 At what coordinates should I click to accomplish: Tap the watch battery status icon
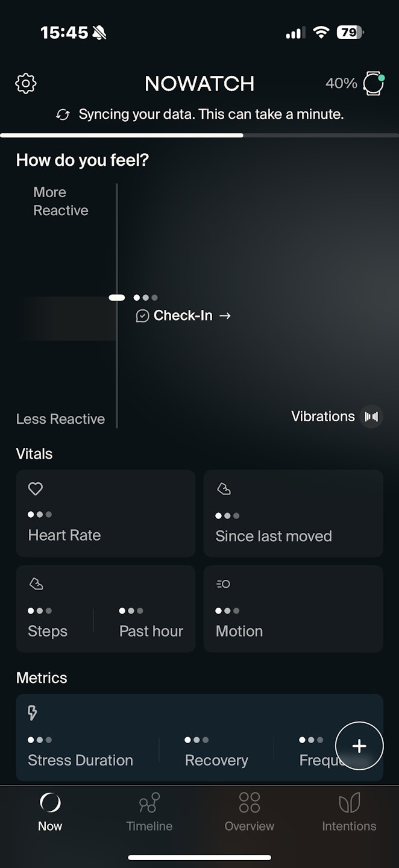pos(373,83)
